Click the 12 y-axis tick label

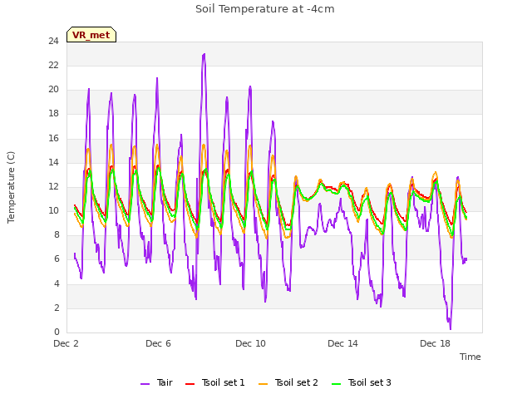point(53,186)
